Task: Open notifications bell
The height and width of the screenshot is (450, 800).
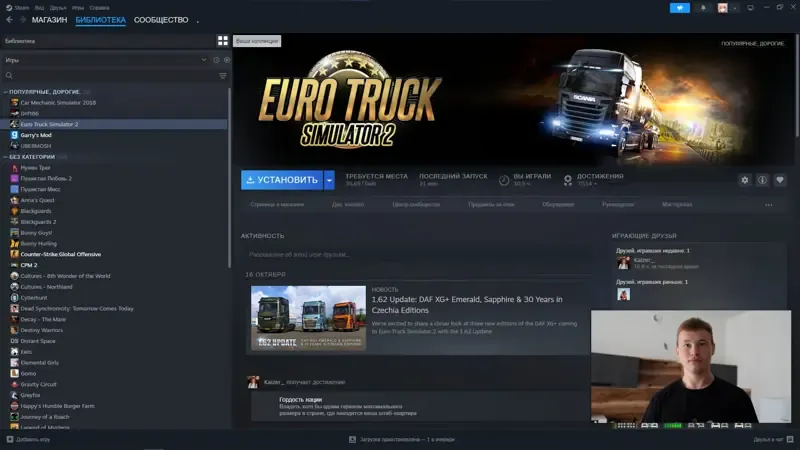Action: tap(703, 8)
